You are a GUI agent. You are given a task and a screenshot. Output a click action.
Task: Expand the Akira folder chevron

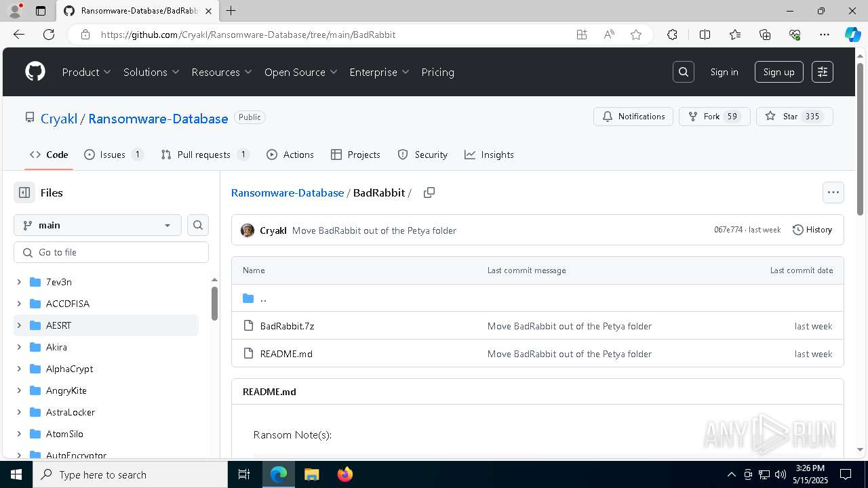pos(19,347)
